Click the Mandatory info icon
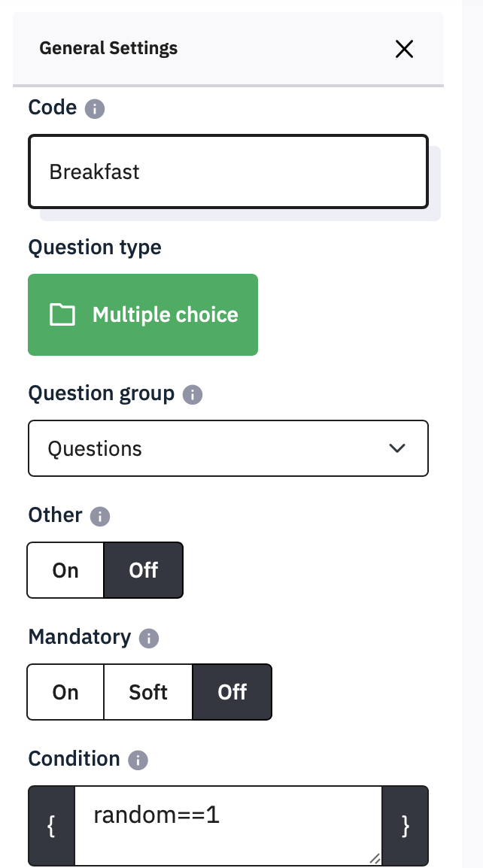 click(149, 639)
